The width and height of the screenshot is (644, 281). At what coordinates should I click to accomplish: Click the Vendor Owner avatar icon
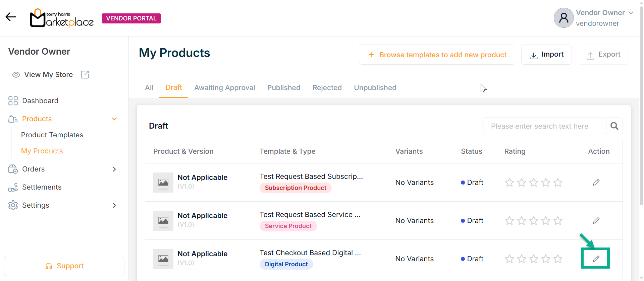(x=563, y=18)
